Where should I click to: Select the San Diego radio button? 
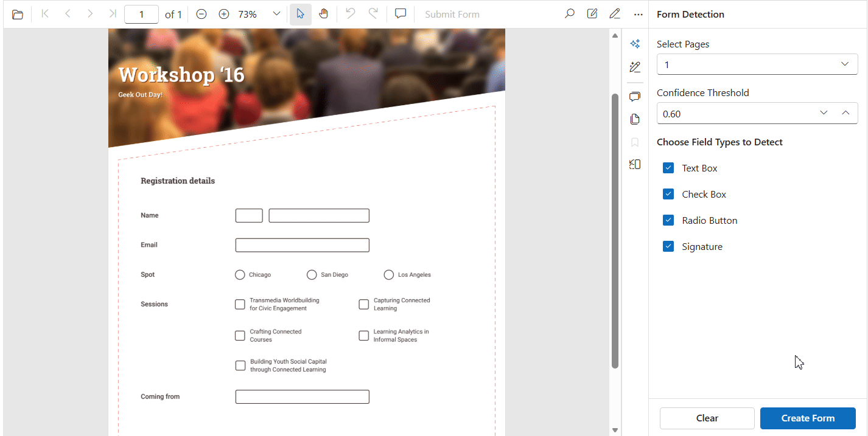[312, 275]
